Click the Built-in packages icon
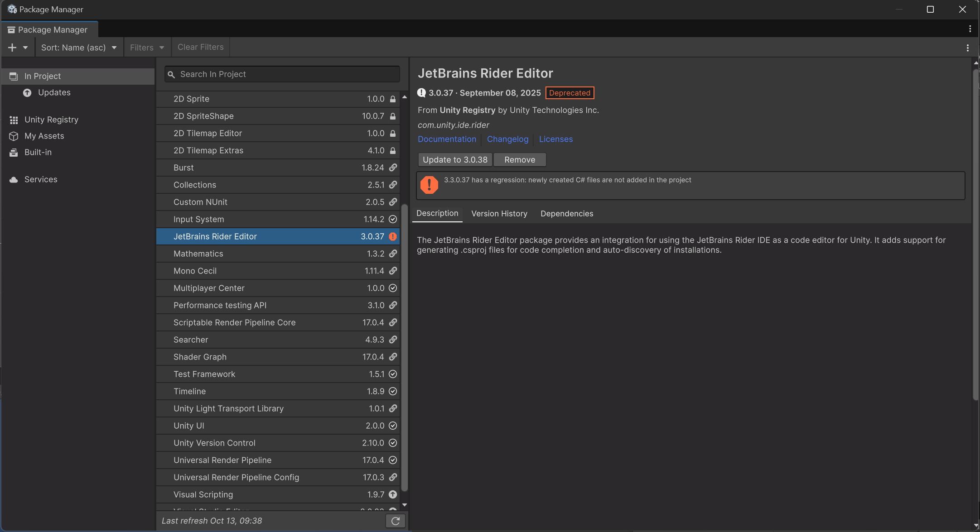 [14, 153]
